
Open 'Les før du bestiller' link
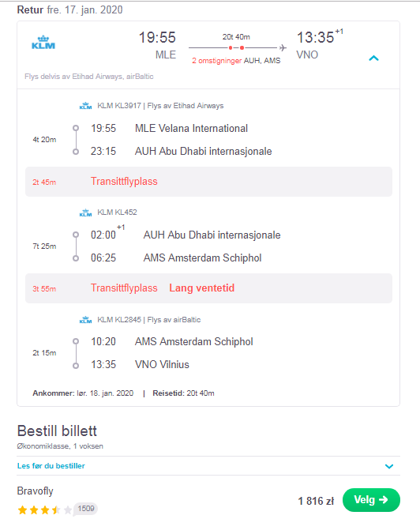click(51, 466)
